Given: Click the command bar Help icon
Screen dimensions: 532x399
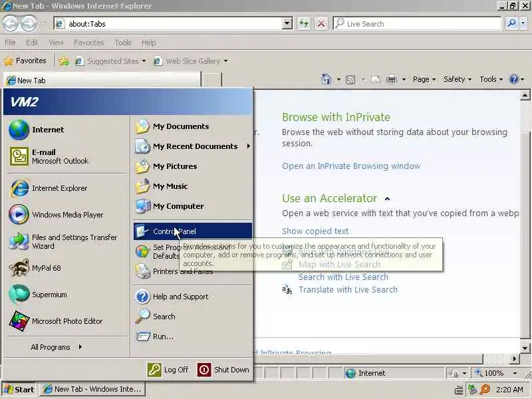Looking at the screenshot, I should [513, 79].
